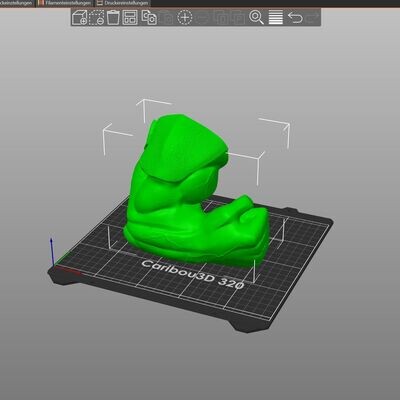Click the greyed-out Paste icon
This screenshot has height=400, width=400.
click(167, 17)
